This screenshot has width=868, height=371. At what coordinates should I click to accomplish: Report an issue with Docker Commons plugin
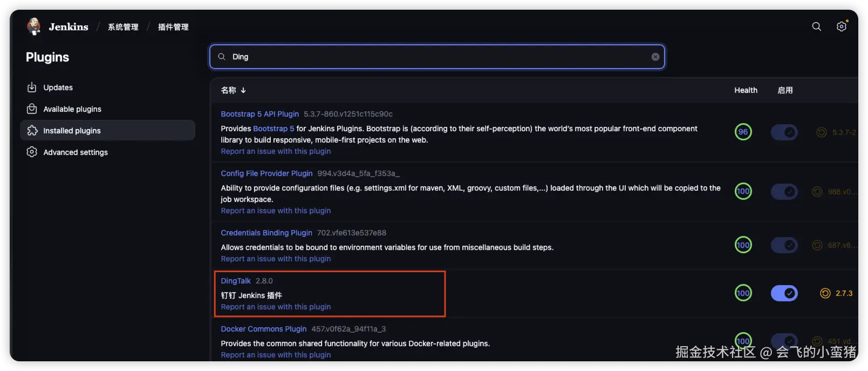click(x=276, y=355)
